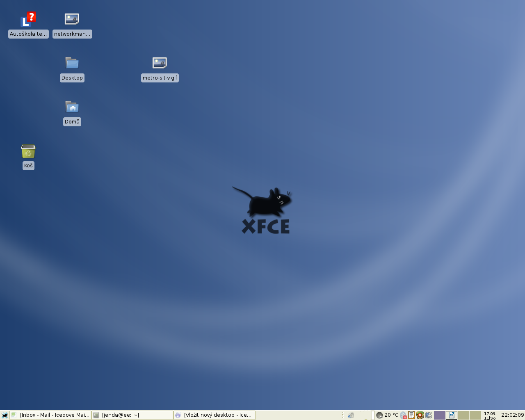
Task: Open the volume mixer tray icon
Action: 351,415
